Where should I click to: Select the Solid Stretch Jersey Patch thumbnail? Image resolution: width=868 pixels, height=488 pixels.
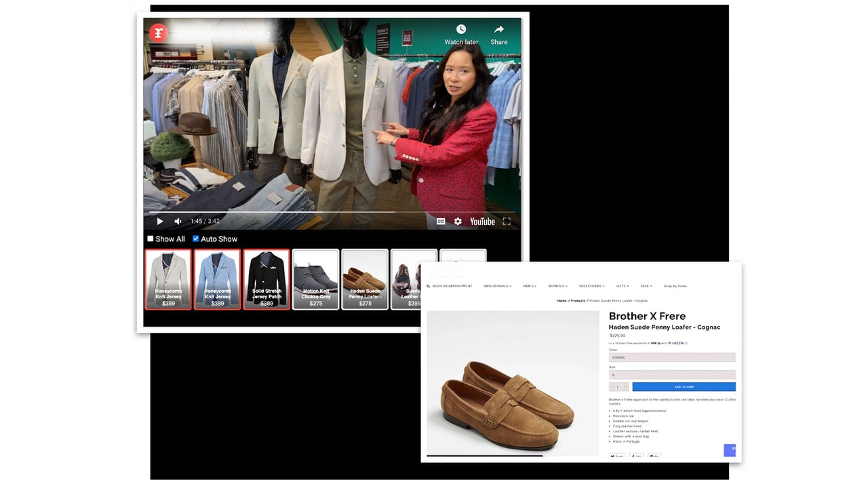(x=267, y=279)
